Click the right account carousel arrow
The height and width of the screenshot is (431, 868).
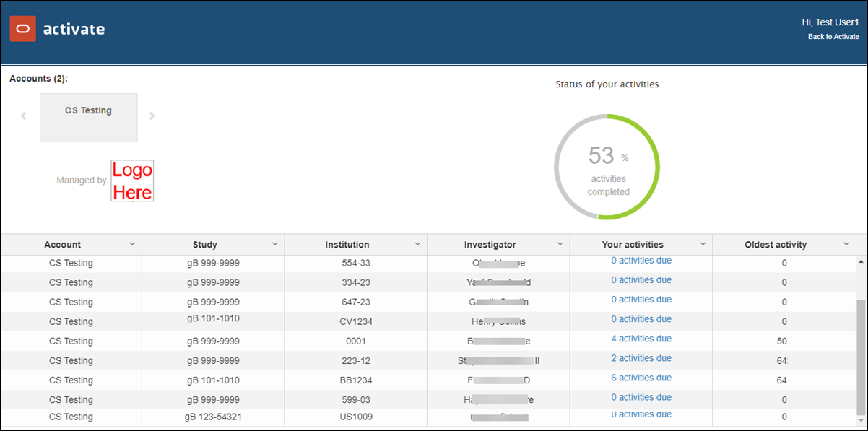pyautogui.click(x=152, y=116)
